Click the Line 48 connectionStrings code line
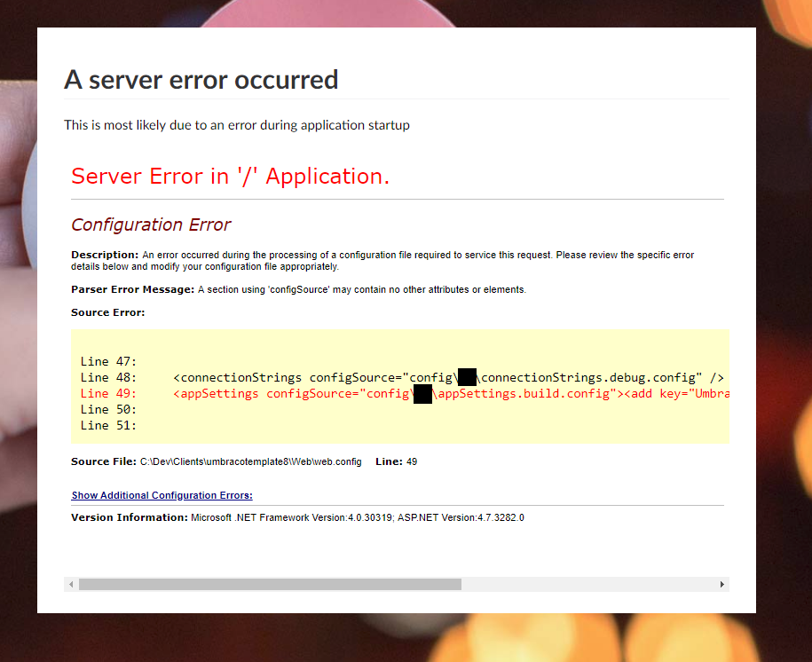The height and width of the screenshot is (662, 812). pyautogui.click(x=402, y=378)
